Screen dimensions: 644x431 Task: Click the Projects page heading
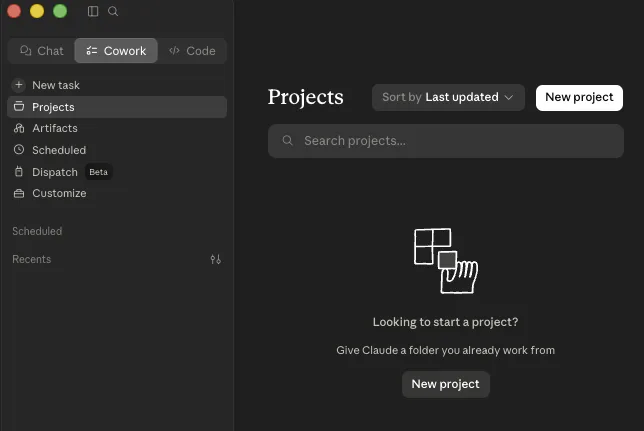306,97
